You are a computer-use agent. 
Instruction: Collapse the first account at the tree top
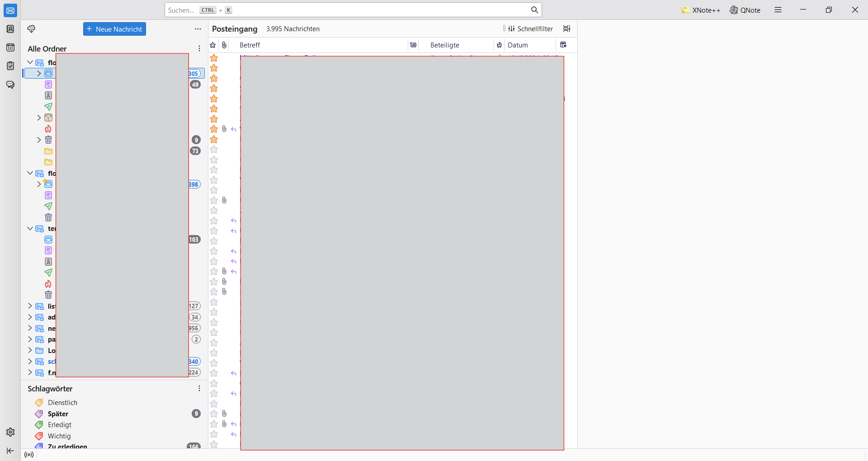point(30,62)
